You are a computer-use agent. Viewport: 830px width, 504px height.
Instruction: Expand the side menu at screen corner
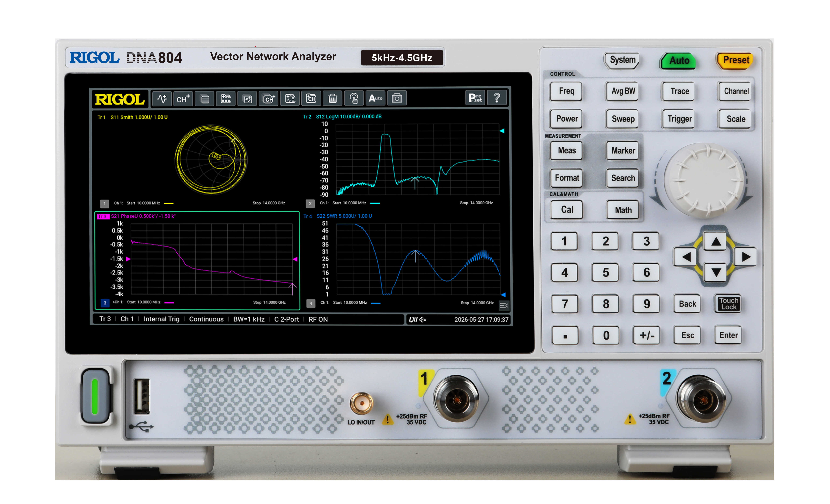(504, 306)
